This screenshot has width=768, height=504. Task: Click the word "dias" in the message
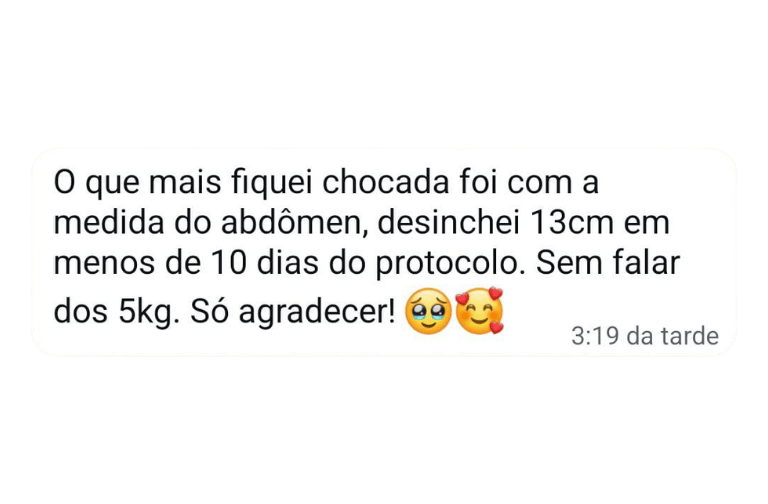(288, 263)
